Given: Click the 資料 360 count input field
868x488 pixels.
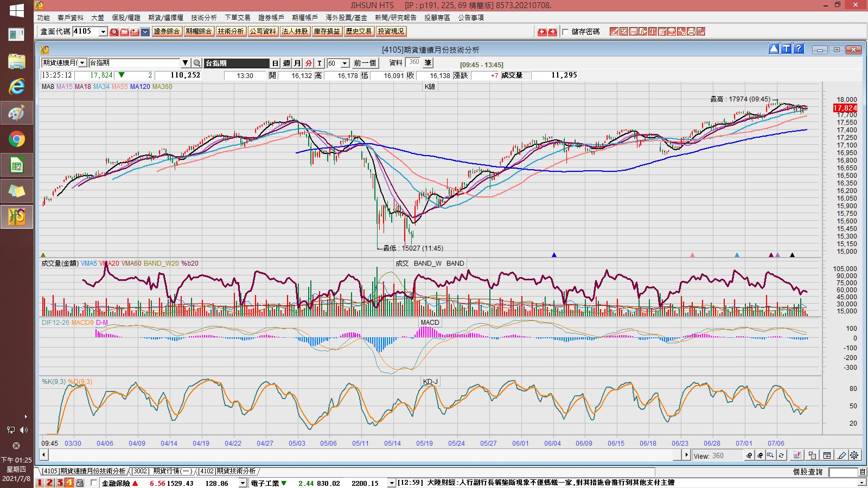Looking at the screenshot, I should pyautogui.click(x=413, y=63).
